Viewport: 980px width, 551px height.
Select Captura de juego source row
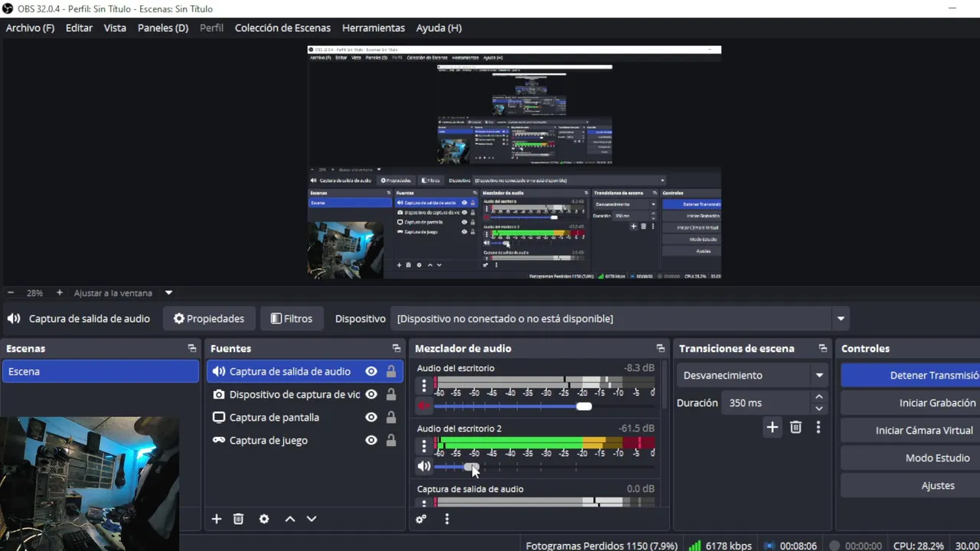tap(304, 440)
